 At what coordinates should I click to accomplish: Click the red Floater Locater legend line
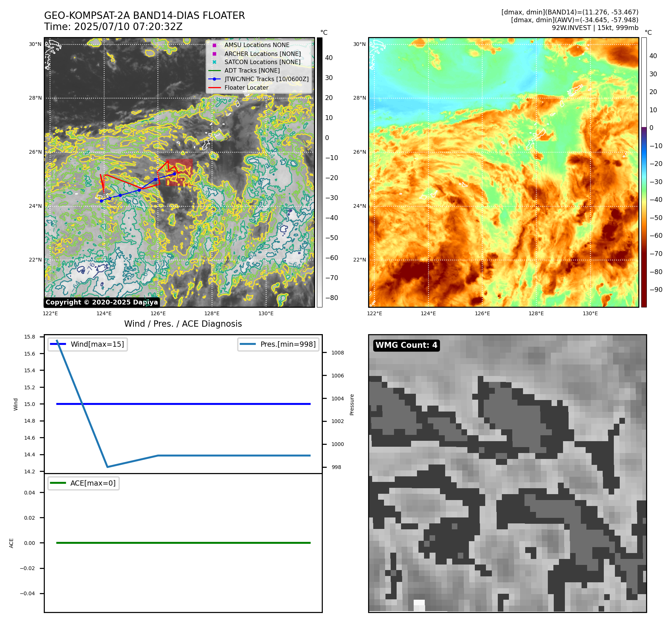click(x=214, y=88)
